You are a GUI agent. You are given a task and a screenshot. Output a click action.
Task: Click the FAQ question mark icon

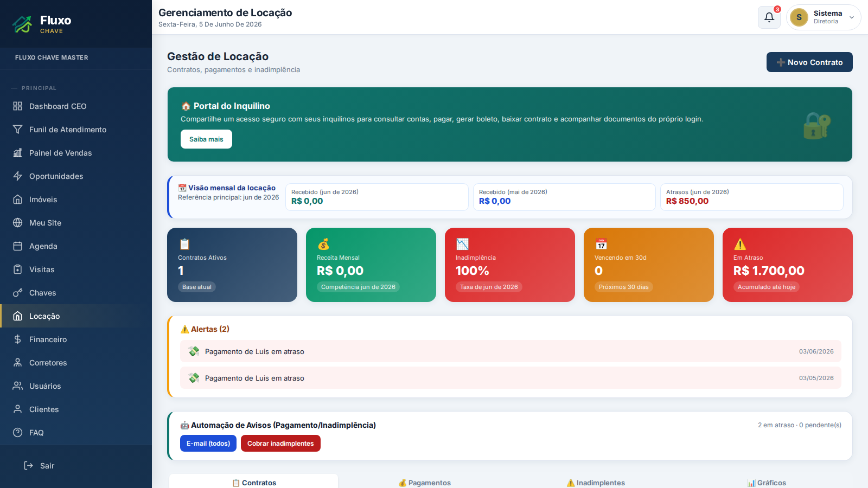[x=18, y=433]
